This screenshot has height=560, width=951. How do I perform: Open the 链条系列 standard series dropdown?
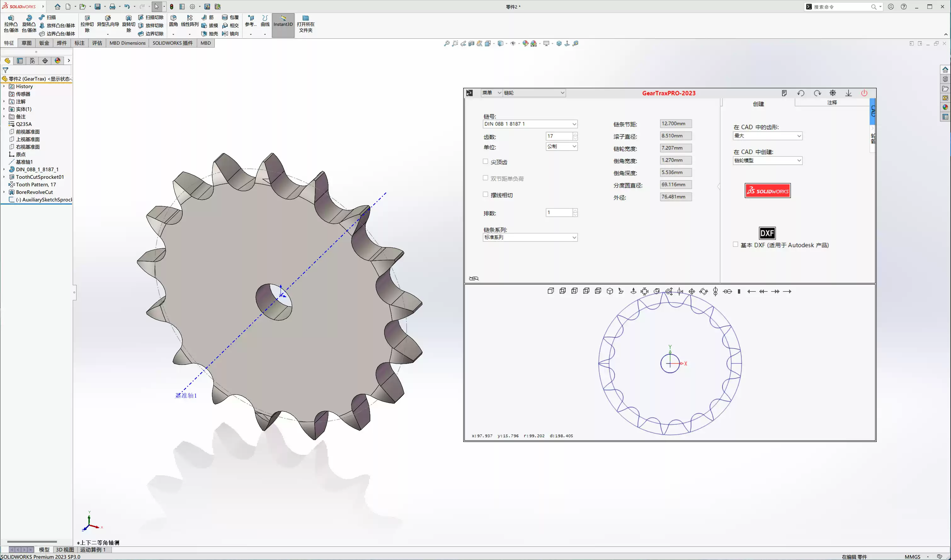574,237
